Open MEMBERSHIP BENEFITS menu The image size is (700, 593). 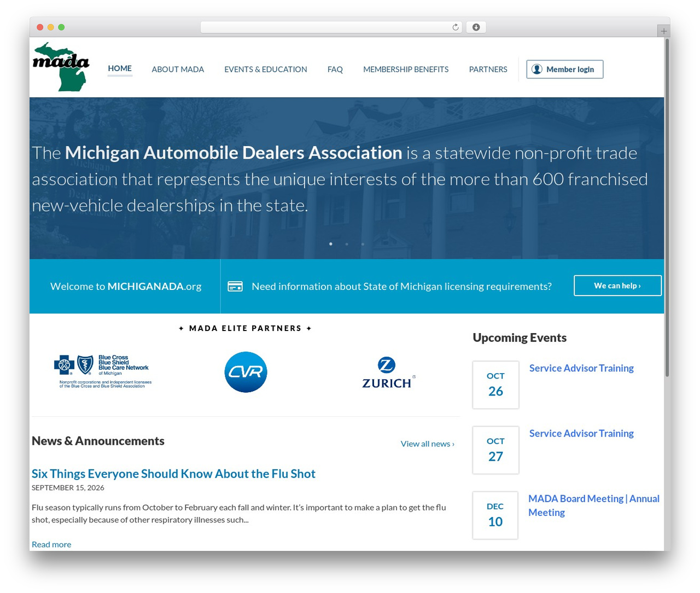pos(406,69)
